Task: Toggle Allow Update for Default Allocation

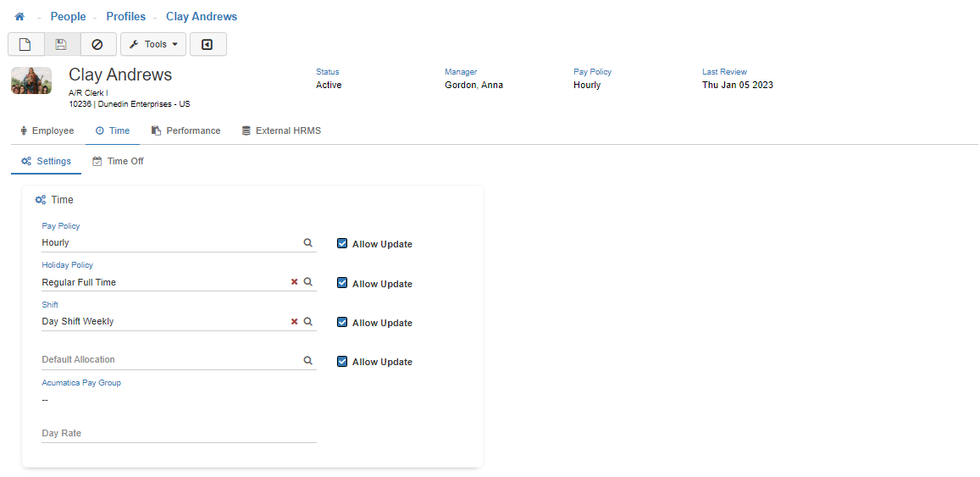Action: point(342,361)
